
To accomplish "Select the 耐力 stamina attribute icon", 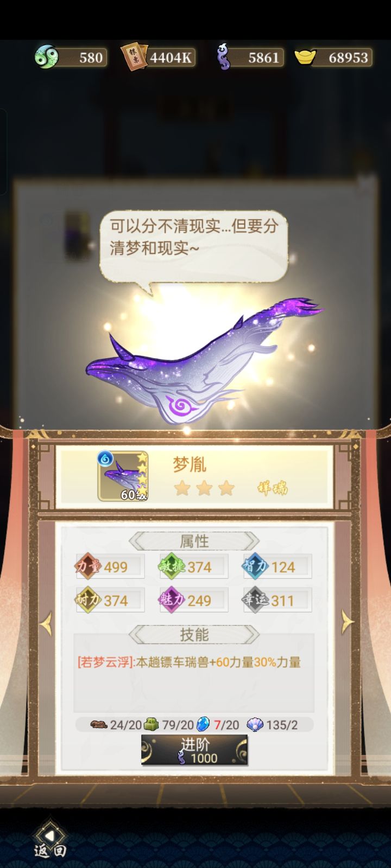I will [89, 600].
